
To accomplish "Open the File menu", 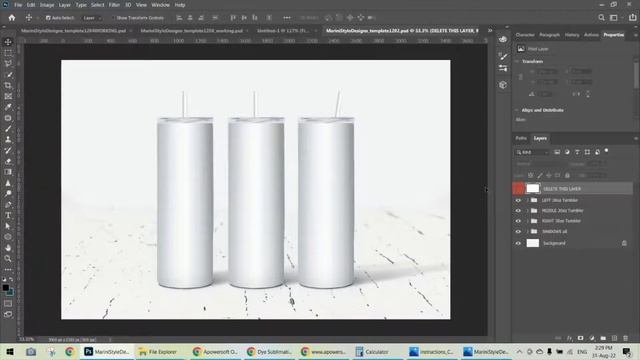I will point(18,5).
